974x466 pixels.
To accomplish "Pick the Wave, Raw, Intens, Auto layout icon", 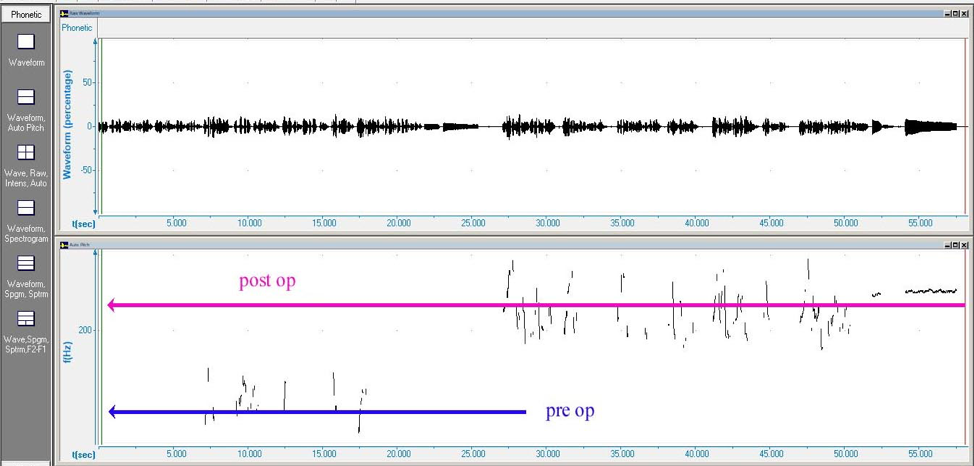I will click(x=26, y=152).
